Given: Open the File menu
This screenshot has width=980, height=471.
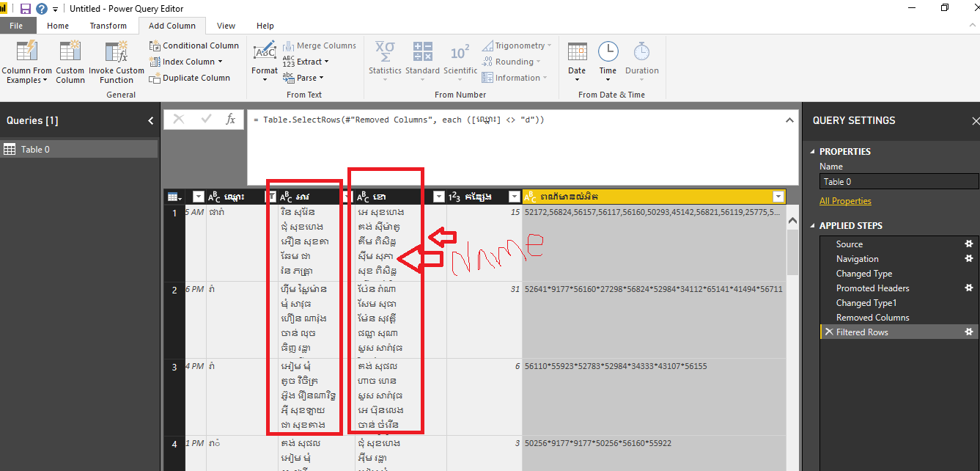Looking at the screenshot, I should [x=16, y=26].
